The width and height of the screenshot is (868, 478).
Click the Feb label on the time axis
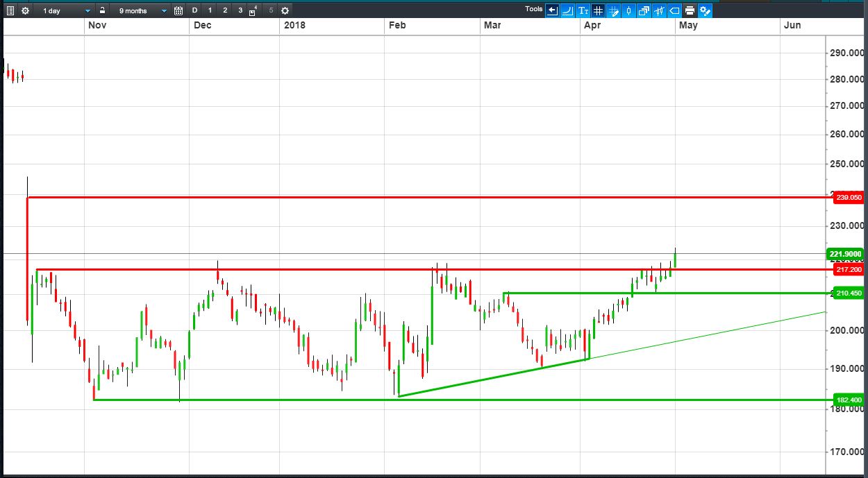click(x=397, y=25)
